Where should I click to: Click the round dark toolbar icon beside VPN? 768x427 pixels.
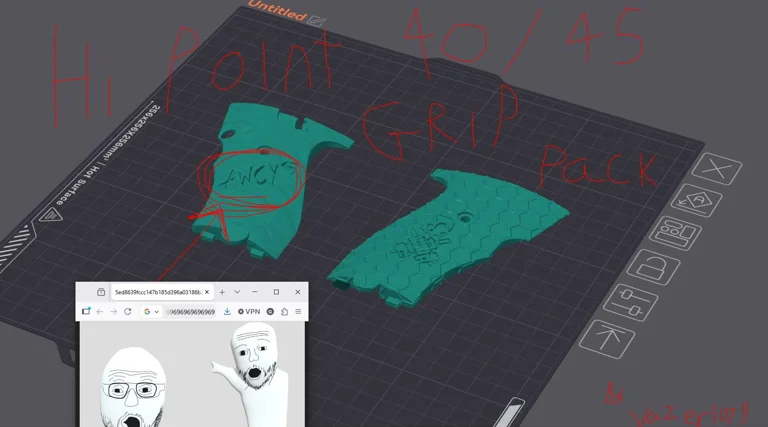(270, 311)
